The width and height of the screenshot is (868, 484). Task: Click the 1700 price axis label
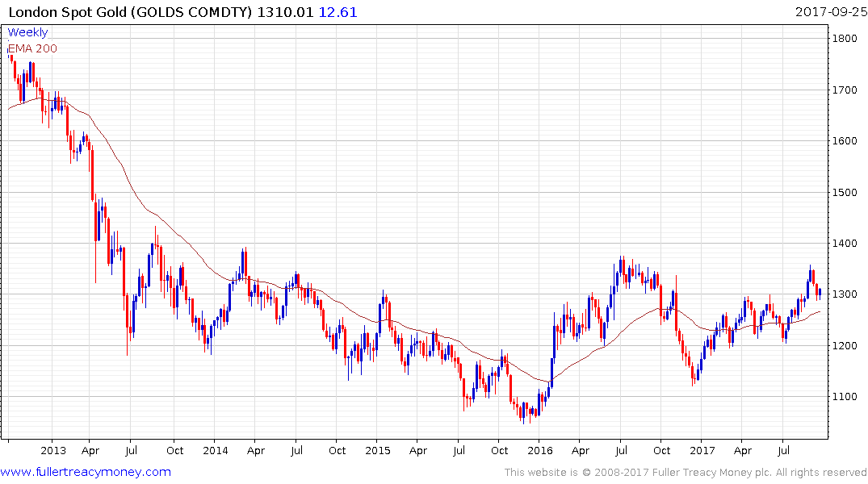(x=845, y=90)
